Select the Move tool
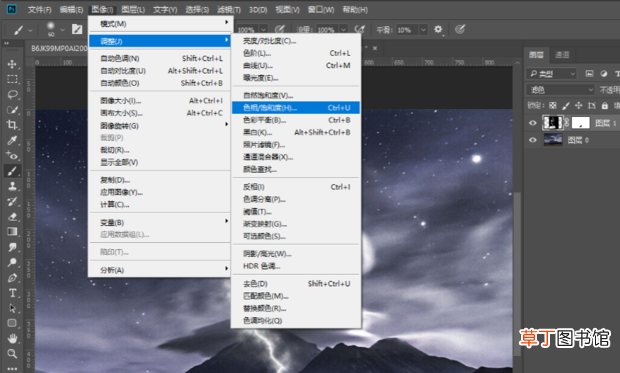 point(12,64)
